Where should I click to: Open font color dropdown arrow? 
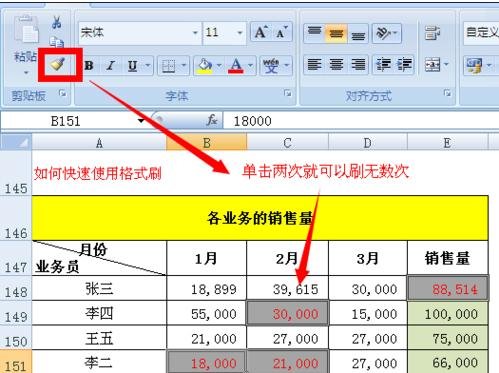coord(250,66)
